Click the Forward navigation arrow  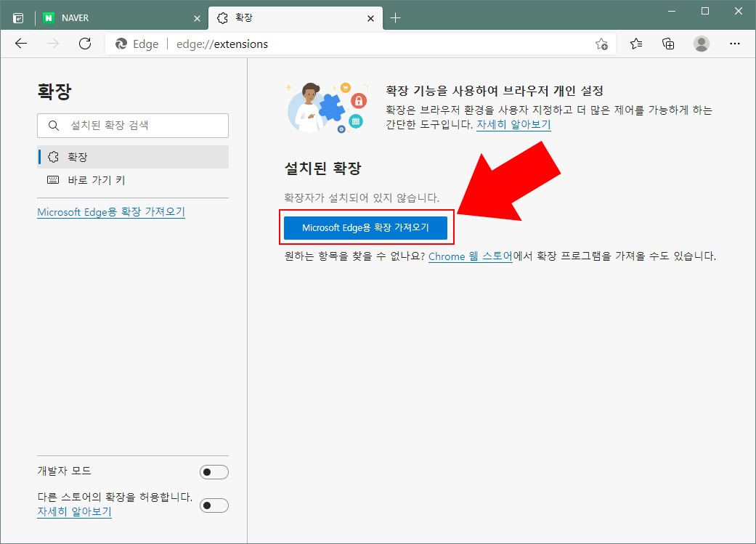click(x=53, y=44)
